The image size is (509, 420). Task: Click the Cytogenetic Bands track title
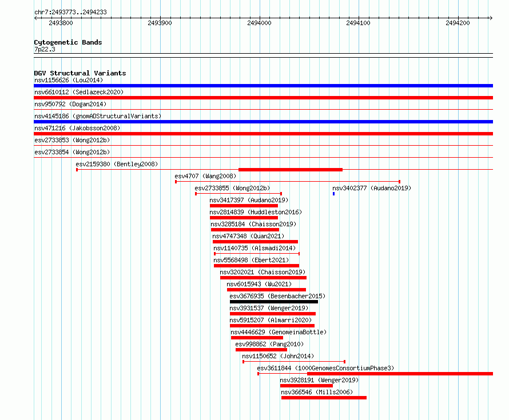pos(68,42)
